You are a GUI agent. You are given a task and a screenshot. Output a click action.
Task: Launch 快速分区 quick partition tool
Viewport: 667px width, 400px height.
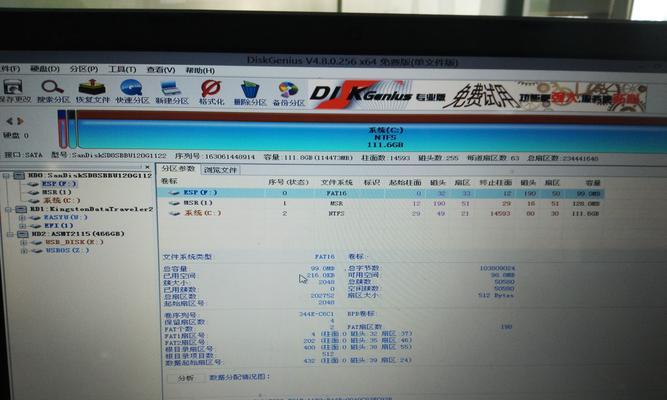point(131,88)
